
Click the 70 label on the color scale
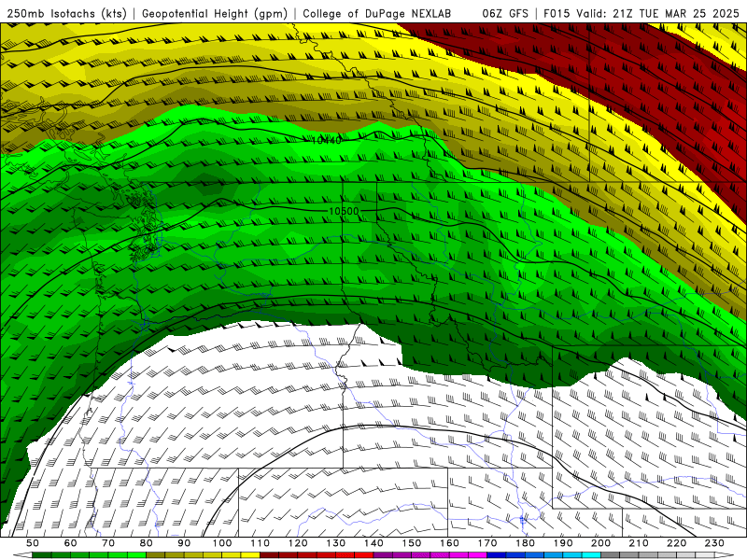tap(108, 543)
